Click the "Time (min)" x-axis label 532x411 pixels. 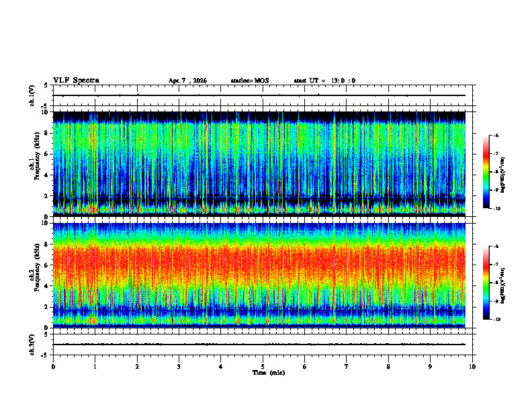pyautogui.click(x=269, y=373)
